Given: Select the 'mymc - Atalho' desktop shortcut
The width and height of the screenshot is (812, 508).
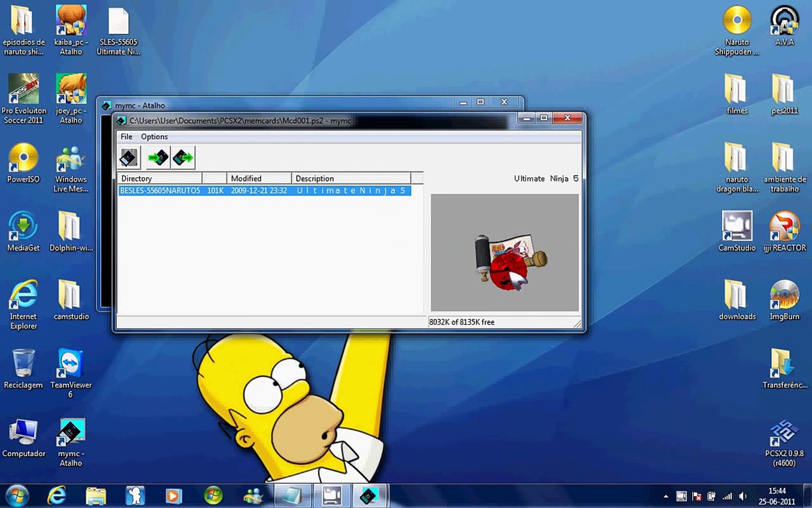Looking at the screenshot, I should pos(71,442).
